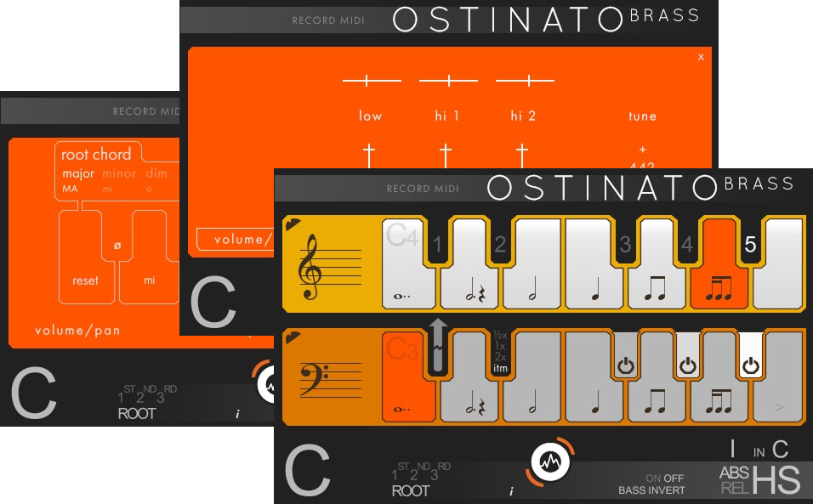Turn BASS INVERT to OFF
This screenshot has height=504, width=813.
tap(674, 479)
